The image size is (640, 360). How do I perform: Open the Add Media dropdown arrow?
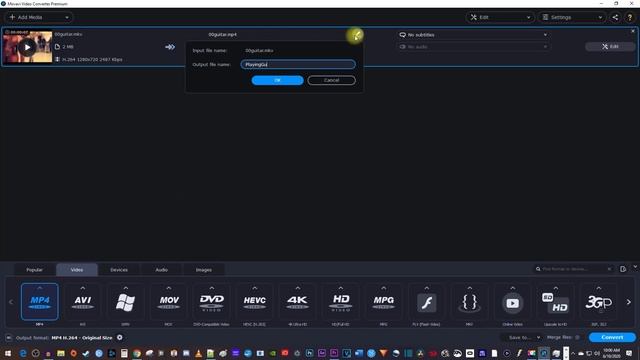coord(67,17)
